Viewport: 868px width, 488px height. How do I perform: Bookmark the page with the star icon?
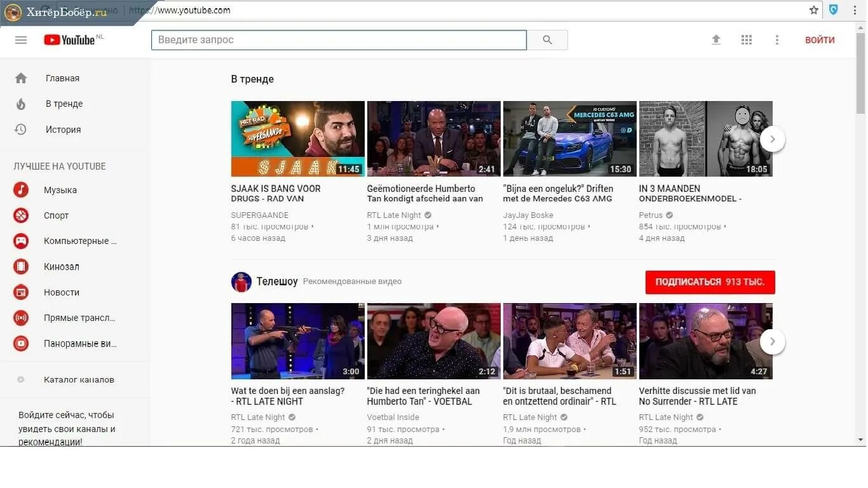click(814, 10)
